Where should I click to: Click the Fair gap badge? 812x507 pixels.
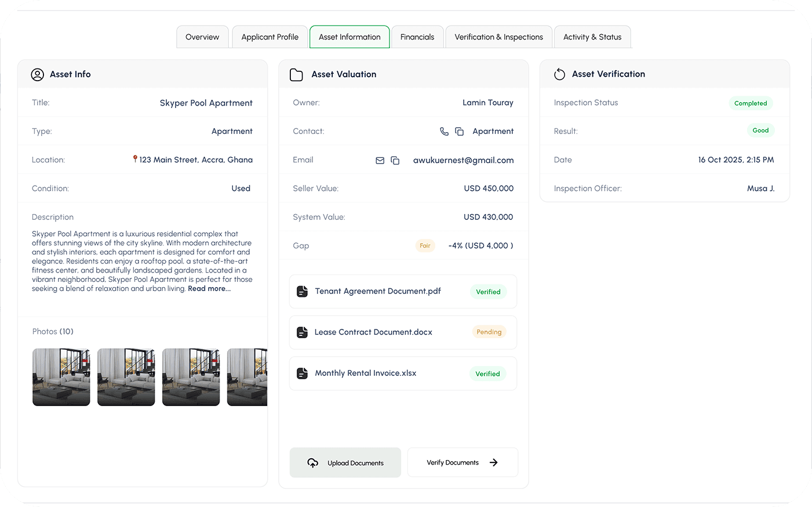coord(425,245)
